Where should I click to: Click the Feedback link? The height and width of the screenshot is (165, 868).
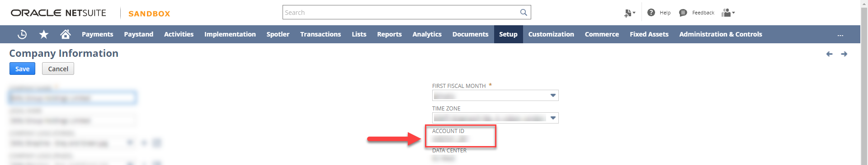[703, 13]
